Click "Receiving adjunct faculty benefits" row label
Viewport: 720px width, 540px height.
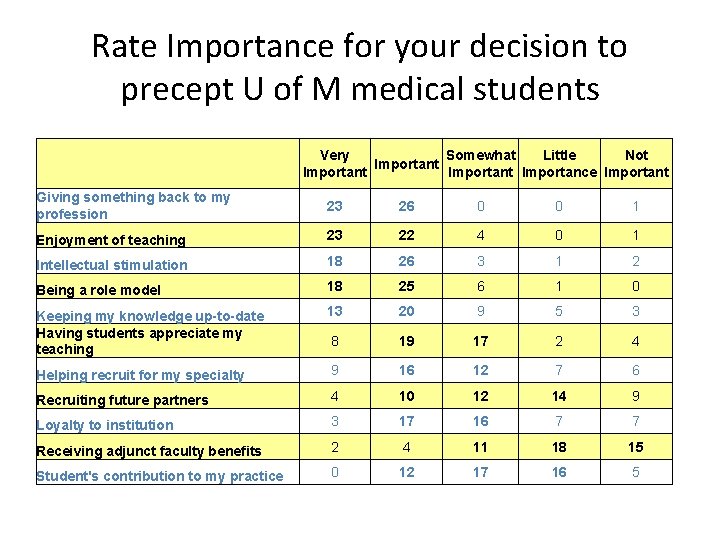point(148,451)
